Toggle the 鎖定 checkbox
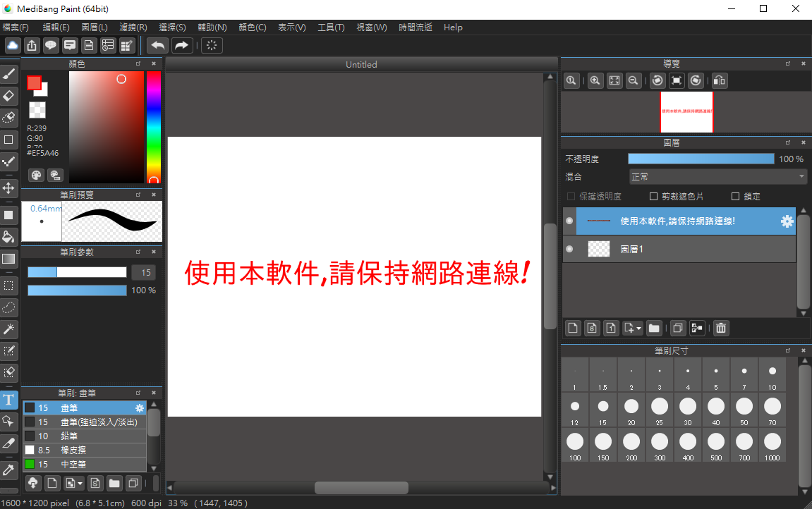The height and width of the screenshot is (509, 812). pyautogui.click(x=735, y=197)
